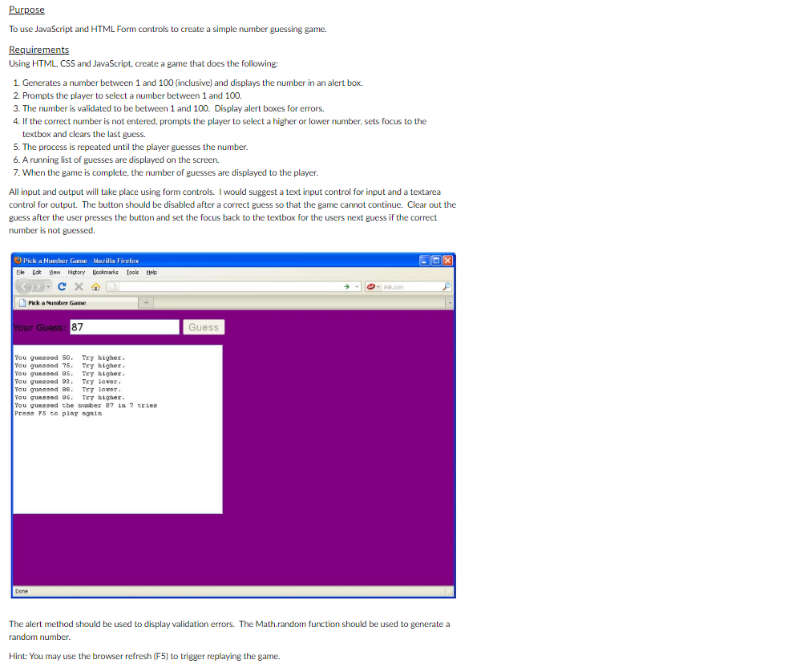Image resolution: width=788 pixels, height=672 pixels.
Task: Click the Firefox icon in the title bar
Action: pos(18,261)
